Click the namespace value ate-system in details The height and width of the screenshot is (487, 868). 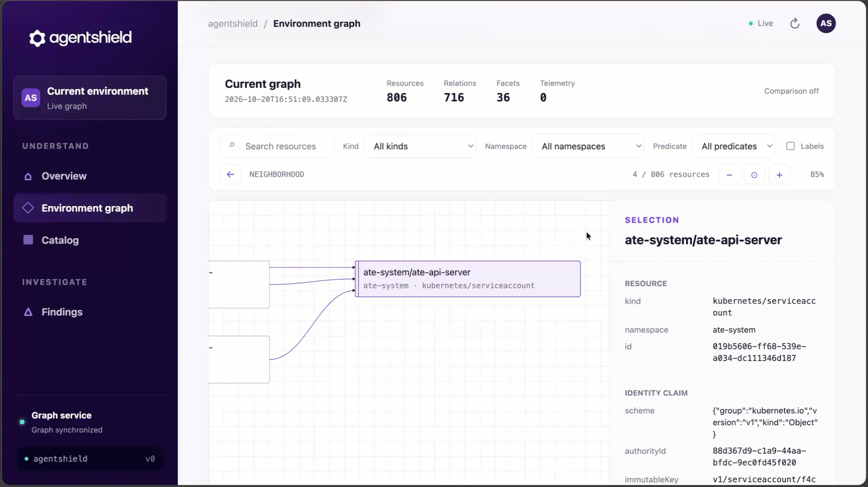(734, 330)
